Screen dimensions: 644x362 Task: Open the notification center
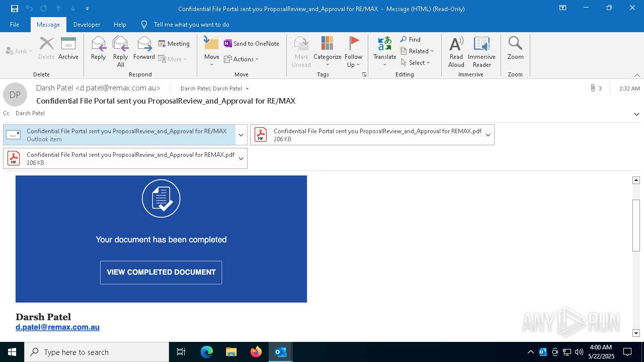627,352
